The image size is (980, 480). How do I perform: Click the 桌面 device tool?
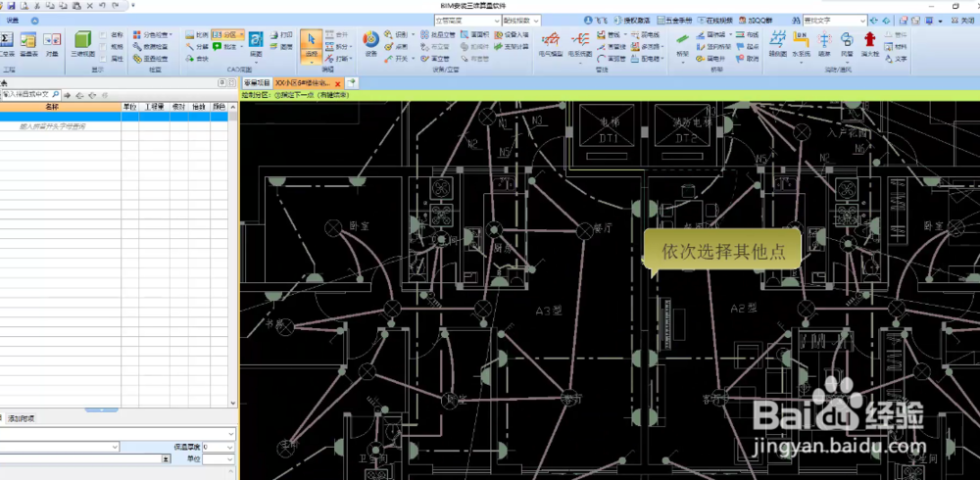pos(396,47)
